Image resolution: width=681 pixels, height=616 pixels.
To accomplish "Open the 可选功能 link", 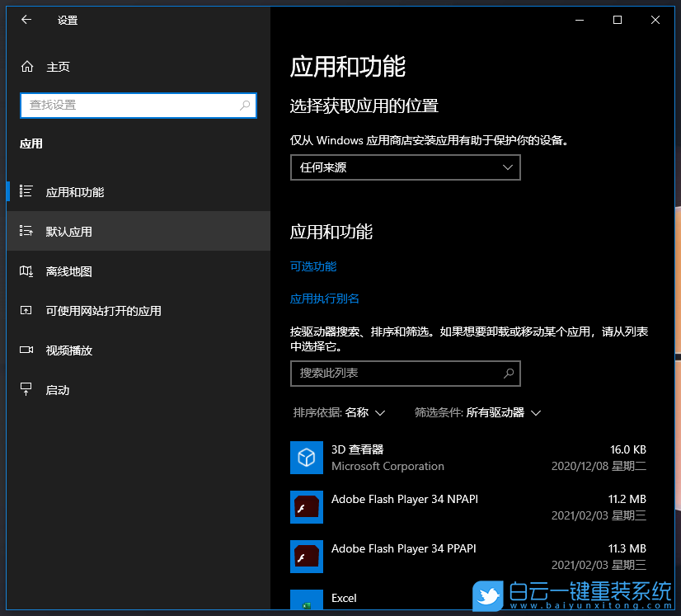I will (312, 266).
